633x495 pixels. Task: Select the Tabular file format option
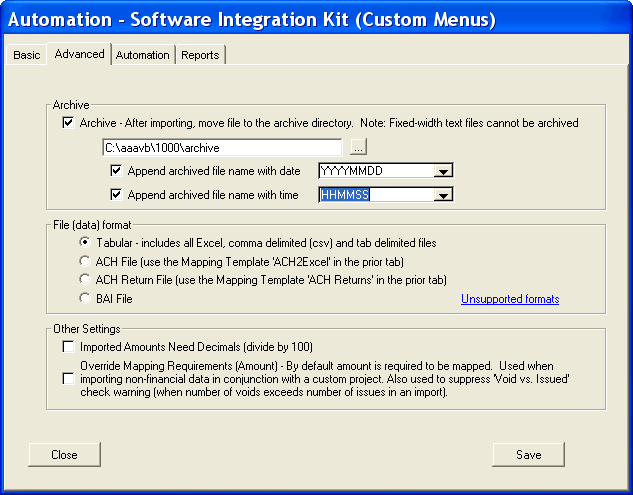(x=85, y=242)
